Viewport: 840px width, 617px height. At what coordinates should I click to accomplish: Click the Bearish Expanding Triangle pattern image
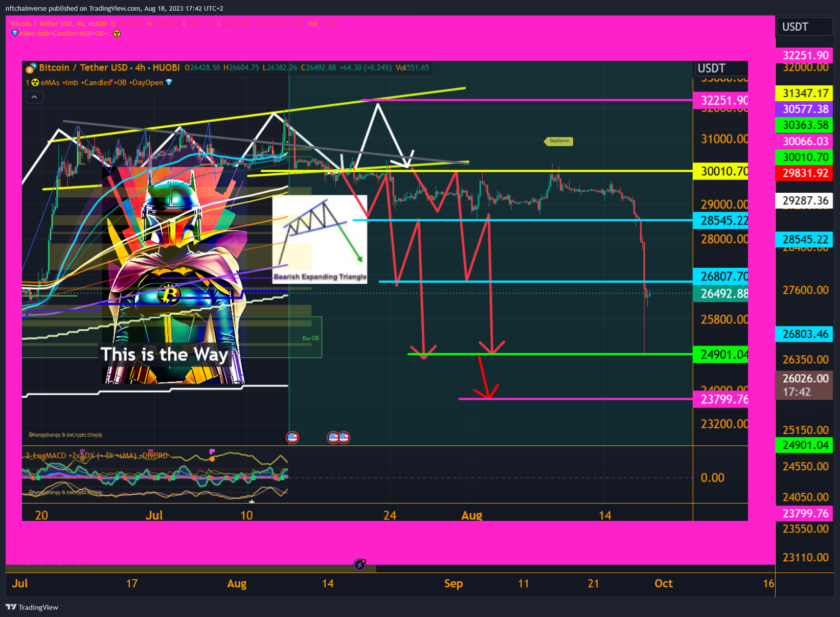[x=320, y=239]
